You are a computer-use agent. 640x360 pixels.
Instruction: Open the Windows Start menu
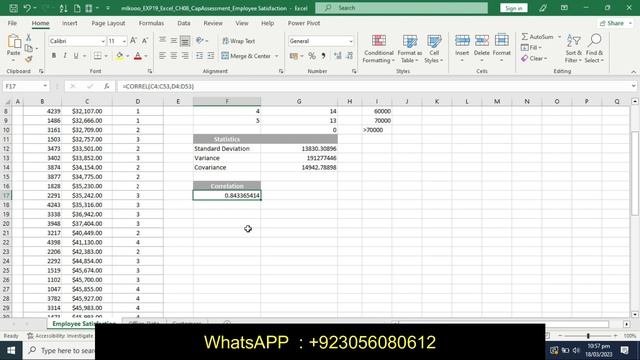tap(11, 350)
